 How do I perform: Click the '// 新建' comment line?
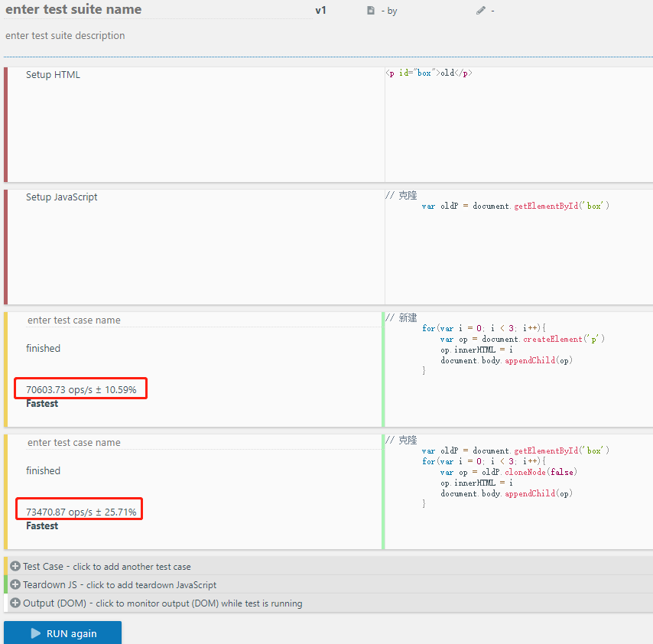(401, 318)
